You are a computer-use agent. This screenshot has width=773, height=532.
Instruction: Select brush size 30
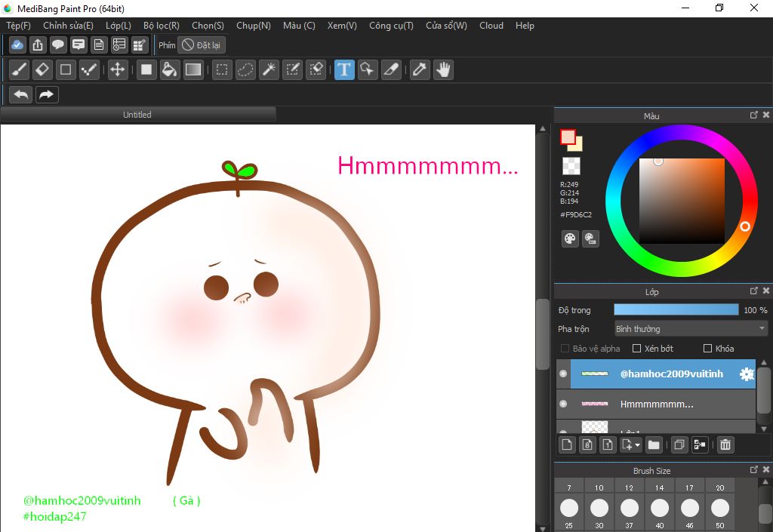coord(599,511)
